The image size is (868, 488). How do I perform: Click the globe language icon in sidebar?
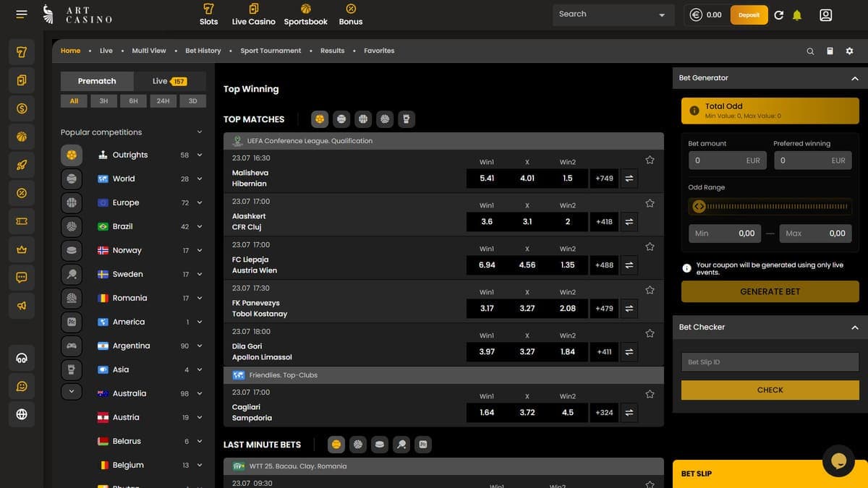point(22,414)
